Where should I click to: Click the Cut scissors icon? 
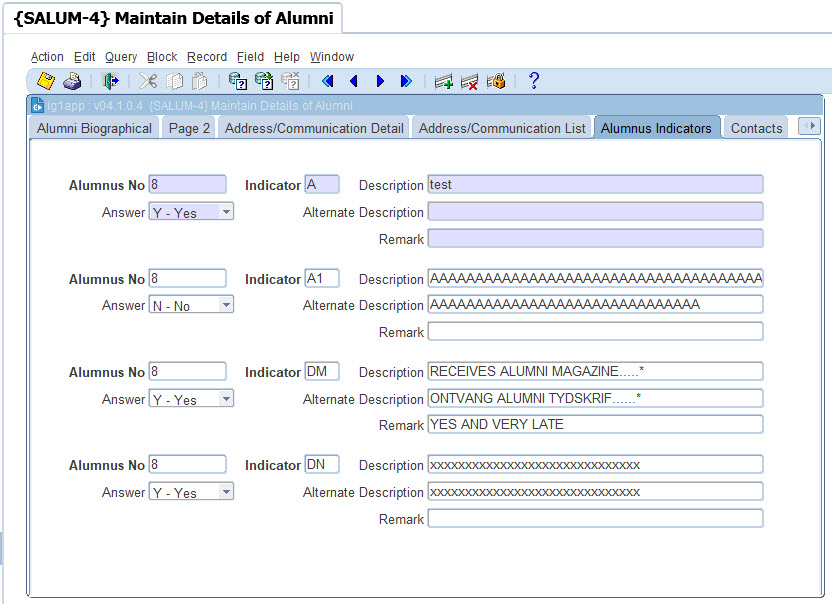tap(148, 81)
